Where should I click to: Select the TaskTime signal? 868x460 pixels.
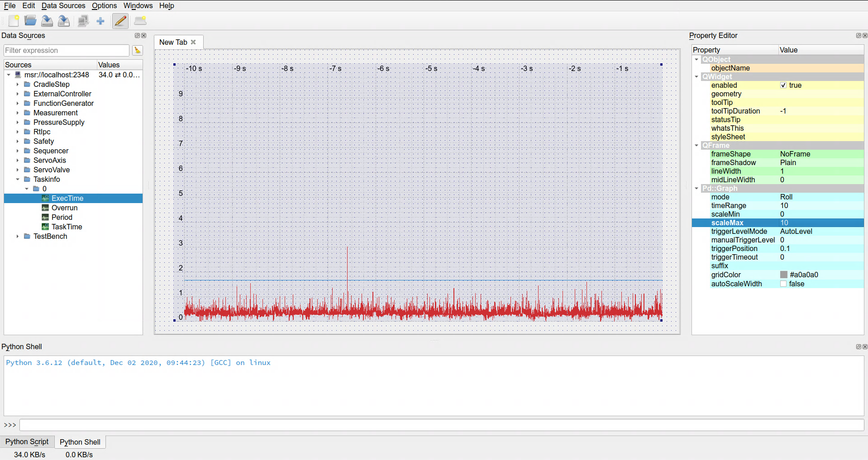(x=67, y=227)
